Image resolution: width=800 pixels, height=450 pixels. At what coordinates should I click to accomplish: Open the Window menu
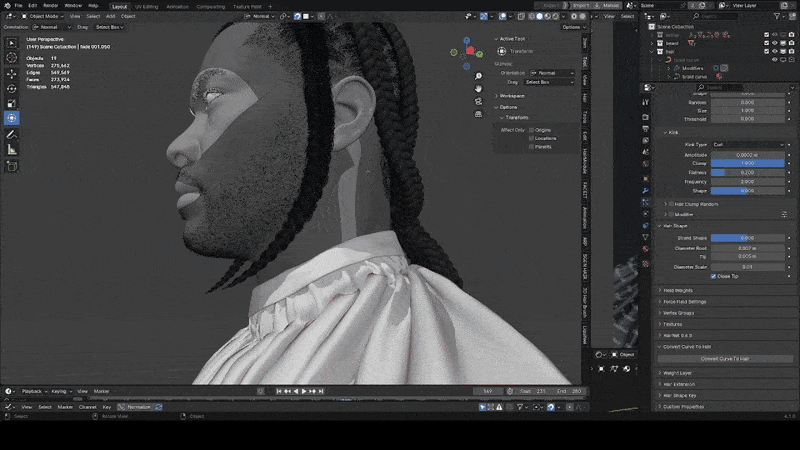tap(73, 6)
